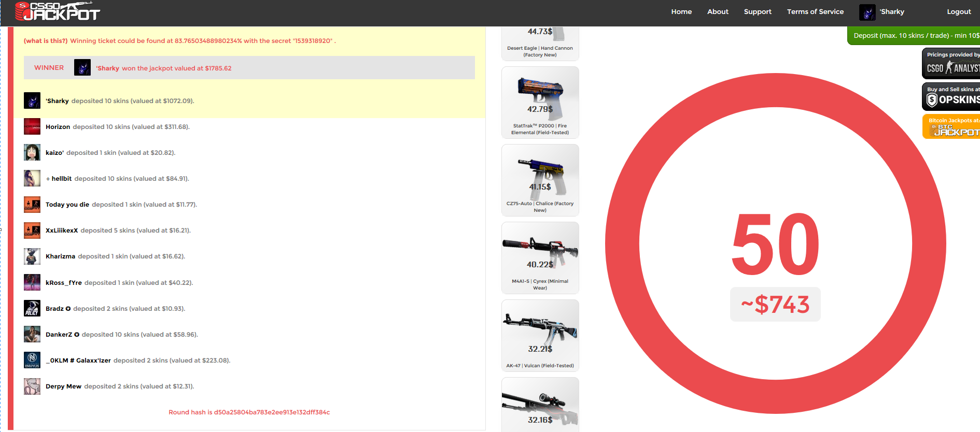Viewport: 980px width, 432px height.
Task: Click the hellbit player name
Action: (x=59, y=179)
